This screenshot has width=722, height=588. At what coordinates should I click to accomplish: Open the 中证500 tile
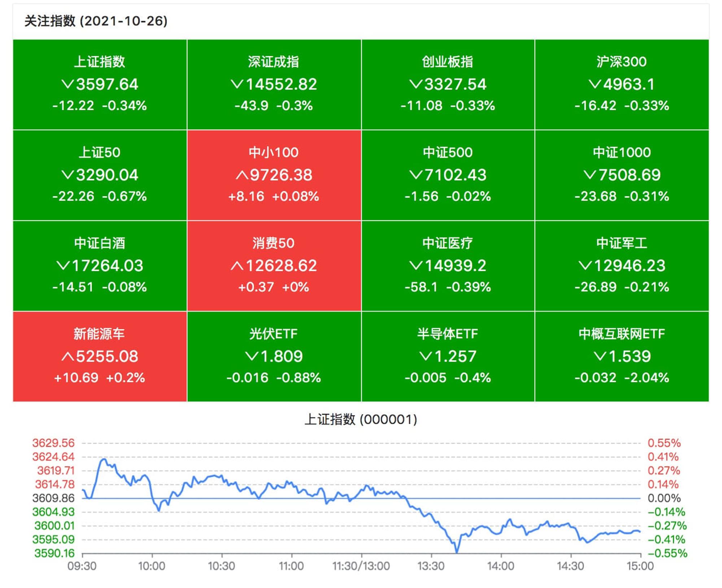coord(448,175)
